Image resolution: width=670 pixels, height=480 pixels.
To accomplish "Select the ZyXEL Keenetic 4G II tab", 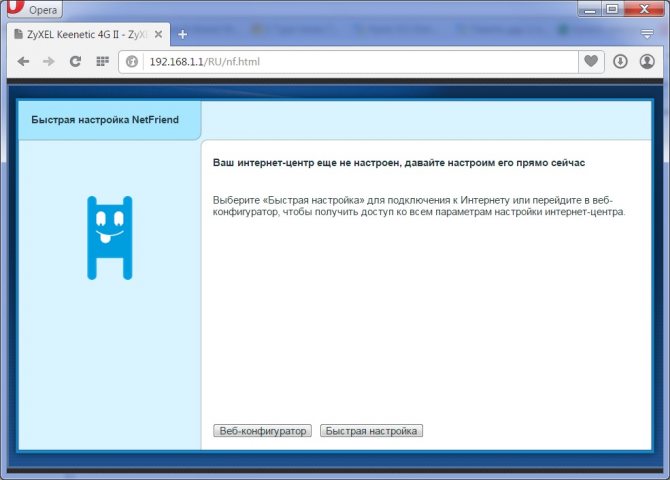I will coord(88,35).
